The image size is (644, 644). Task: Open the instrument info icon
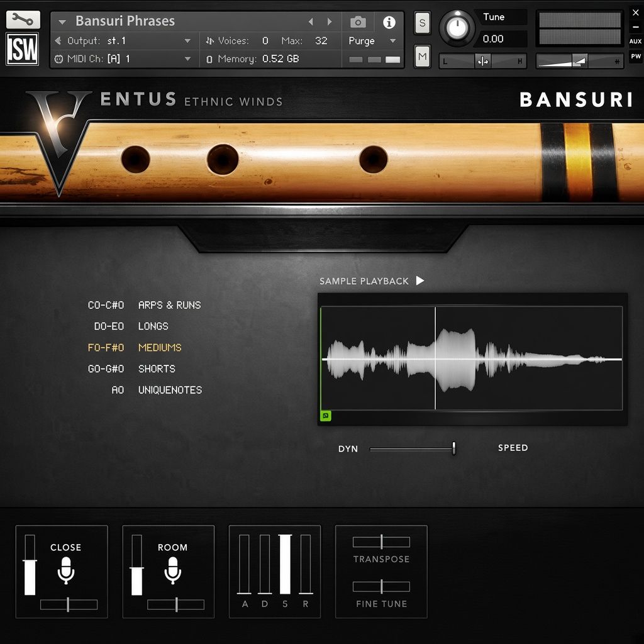coord(389,22)
